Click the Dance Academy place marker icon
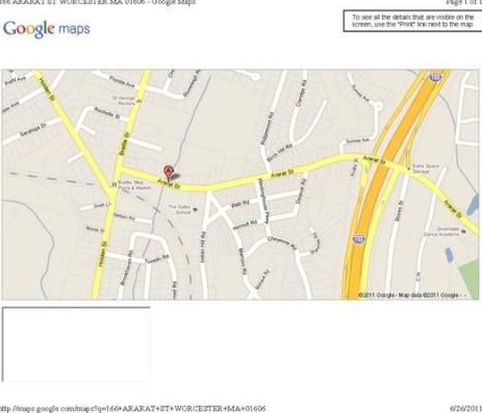482x413 pixels. coord(464,231)
